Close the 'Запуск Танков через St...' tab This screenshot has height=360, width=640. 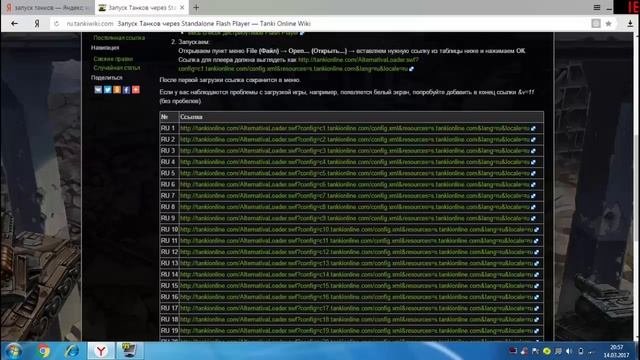182,7
